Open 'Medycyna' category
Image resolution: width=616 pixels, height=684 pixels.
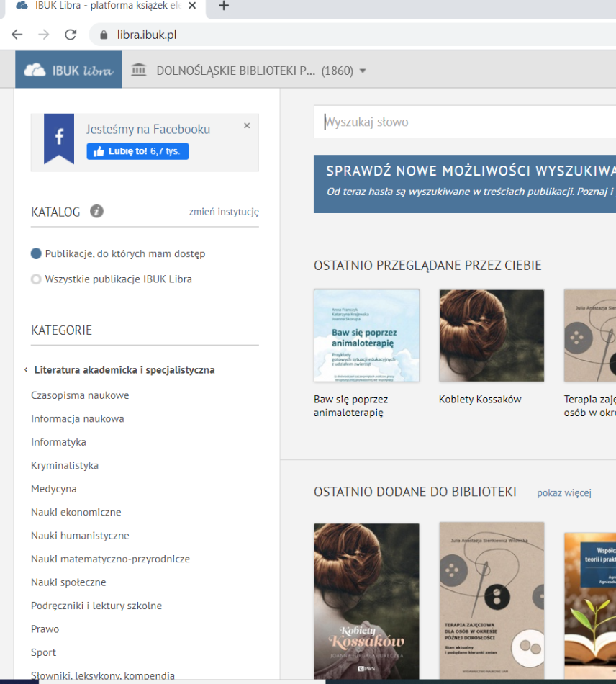pyautogui.click(x=54, y=489)
